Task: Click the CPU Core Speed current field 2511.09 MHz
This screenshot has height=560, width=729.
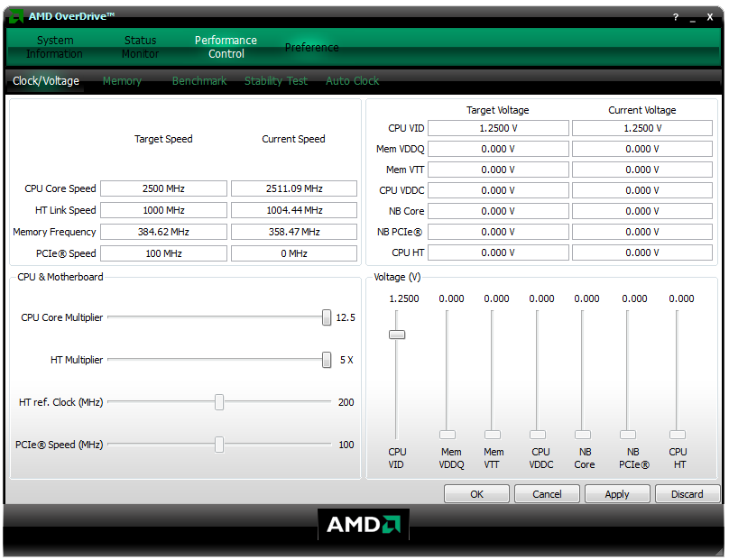Action: 294,188
